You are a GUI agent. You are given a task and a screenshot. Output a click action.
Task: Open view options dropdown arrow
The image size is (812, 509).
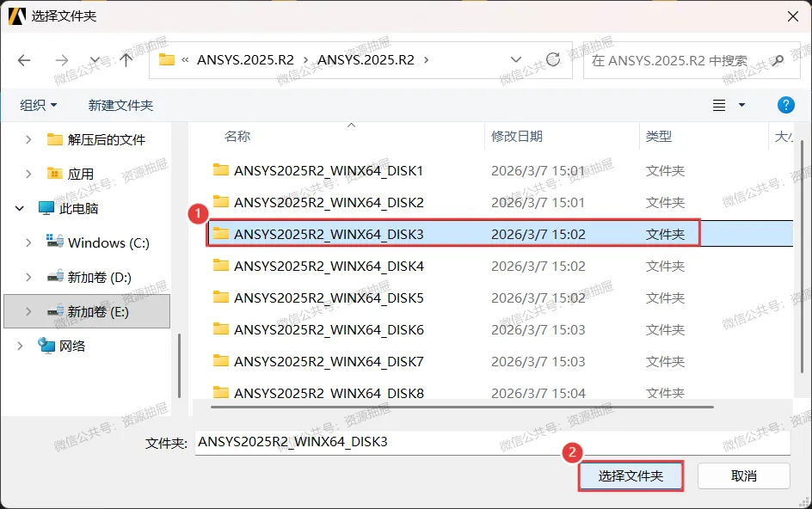tap(741, 105)
